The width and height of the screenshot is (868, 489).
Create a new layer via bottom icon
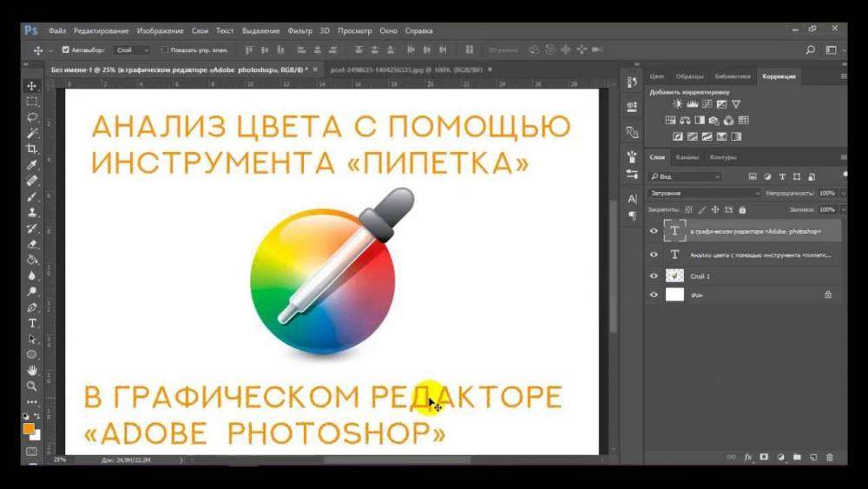pyautogui.click(x=813, y=458)
